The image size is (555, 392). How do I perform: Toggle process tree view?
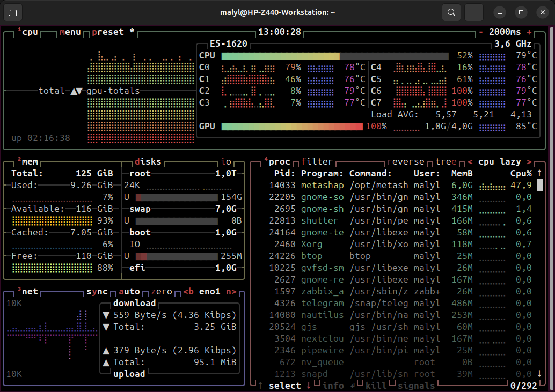[x=446, y=162]
